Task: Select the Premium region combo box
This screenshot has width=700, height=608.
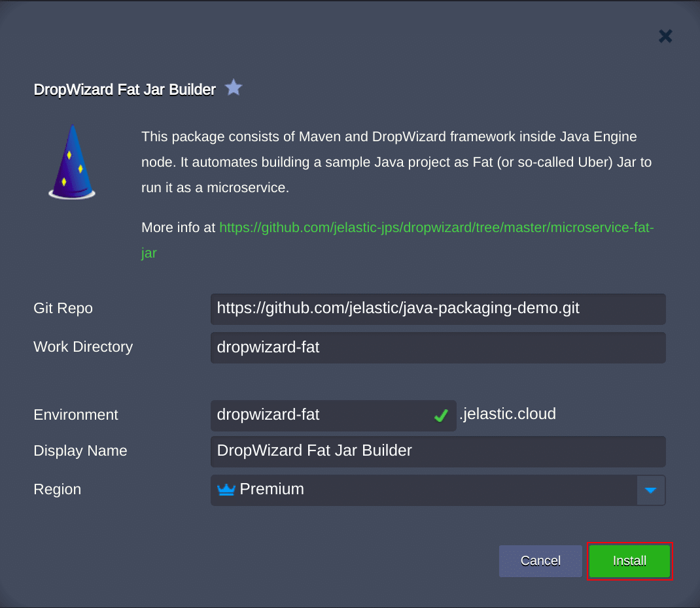Action: (438, 490)
